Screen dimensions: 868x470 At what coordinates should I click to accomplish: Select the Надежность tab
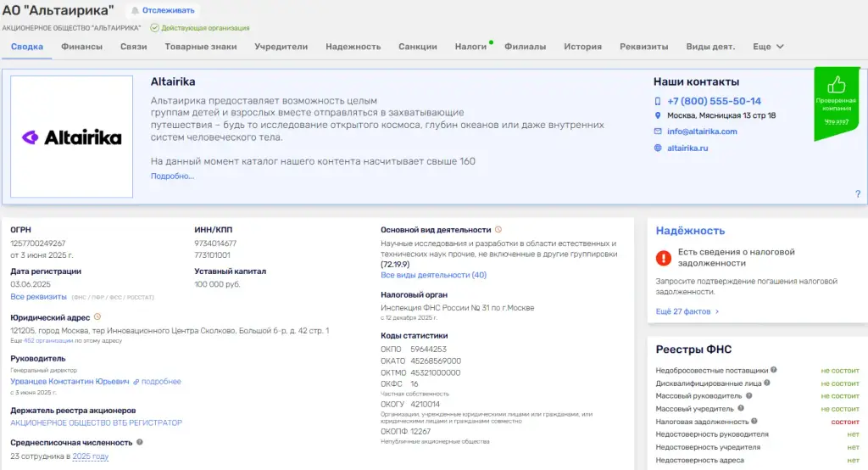[353, 47]
